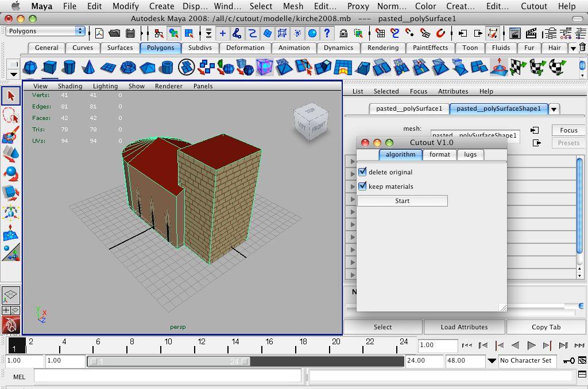588x389 pixels.
Task: Select the Paint Selection tool
Action: [11, 135]
